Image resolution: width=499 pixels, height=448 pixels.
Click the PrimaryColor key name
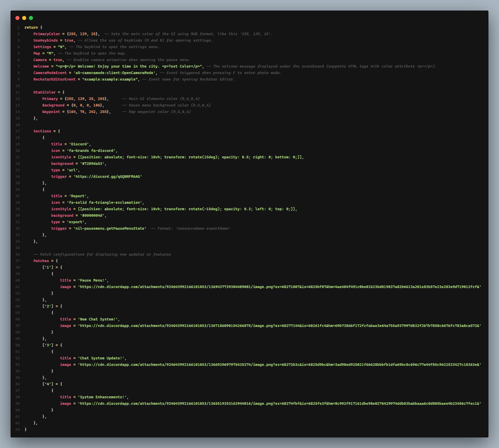tap(47, 34)
